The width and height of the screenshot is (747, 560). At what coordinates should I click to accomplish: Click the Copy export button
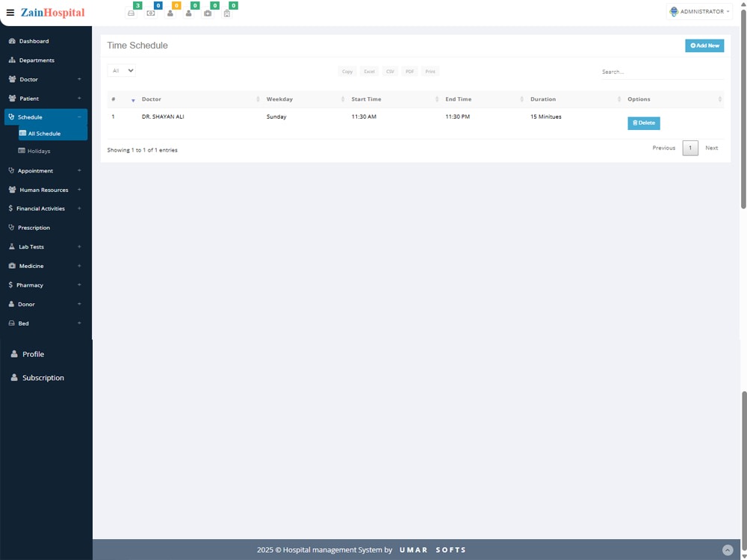click(x=347, y=72)
